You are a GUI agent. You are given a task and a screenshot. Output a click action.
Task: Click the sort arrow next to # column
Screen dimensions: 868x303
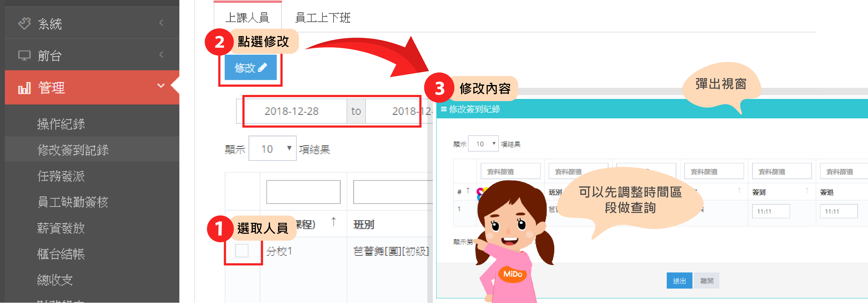[468, 191]
